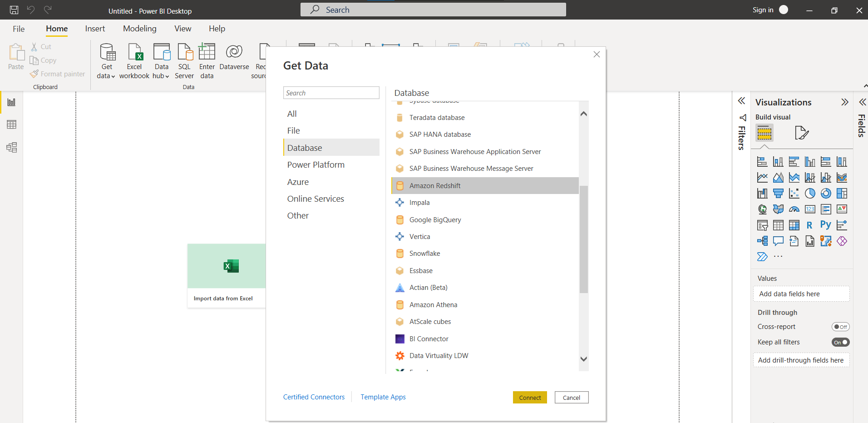Collapse the Visualizations pane chevron
The image size is (868, 423).
844,102
